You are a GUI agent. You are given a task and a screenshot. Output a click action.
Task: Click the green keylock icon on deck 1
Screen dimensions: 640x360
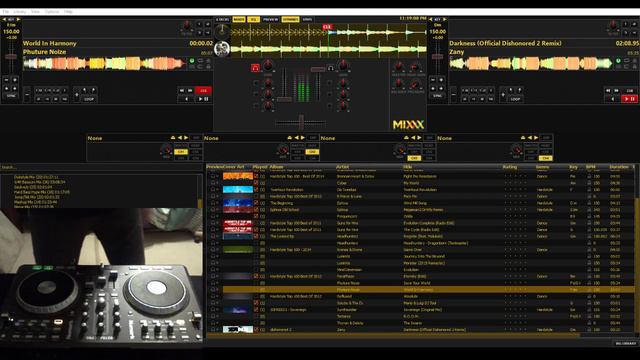pos(192,61)
